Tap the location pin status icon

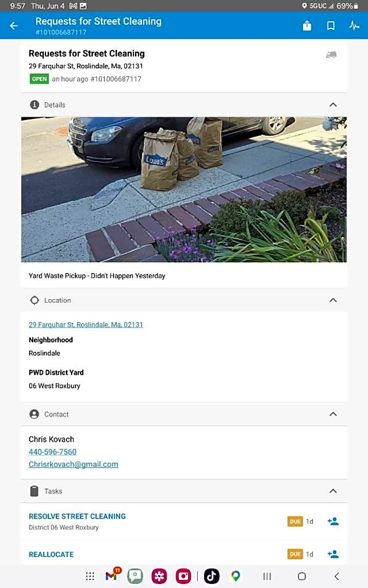pos(305,6)
